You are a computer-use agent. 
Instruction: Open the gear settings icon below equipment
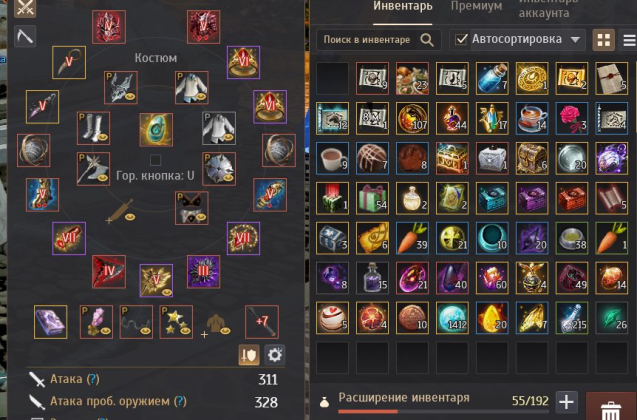coord(274,355)
